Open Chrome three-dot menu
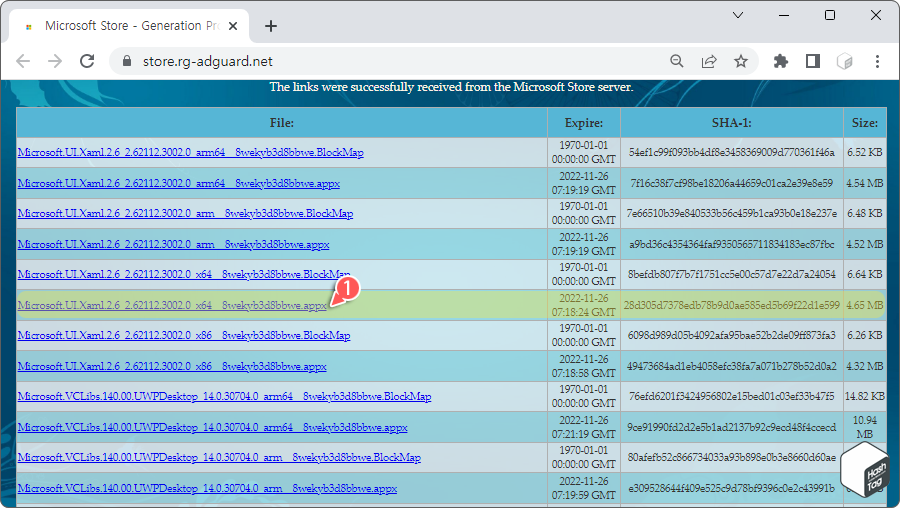 pos(877,61)
